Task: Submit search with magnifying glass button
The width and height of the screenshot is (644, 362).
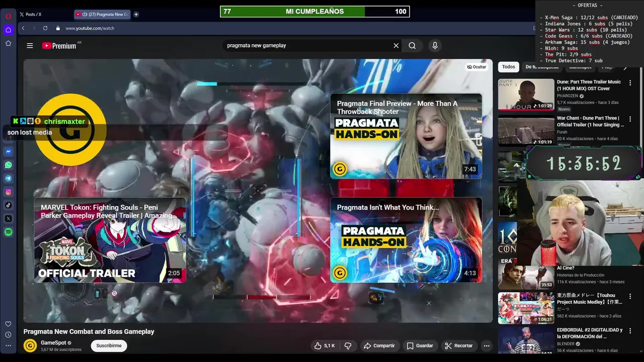Action: click(412, 45)
